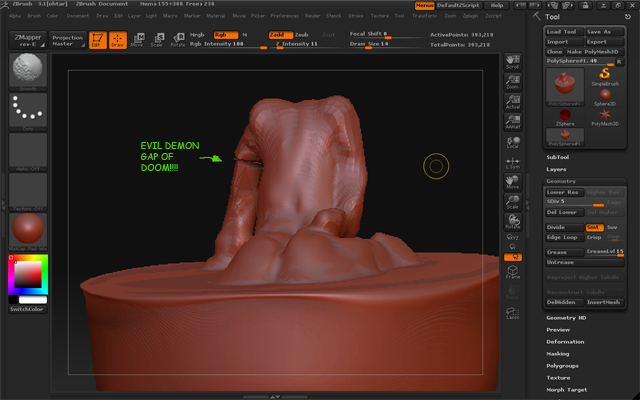Click the Move view icon under L.Sym
This screenshot has height=400, width=640.
point(513,182)
